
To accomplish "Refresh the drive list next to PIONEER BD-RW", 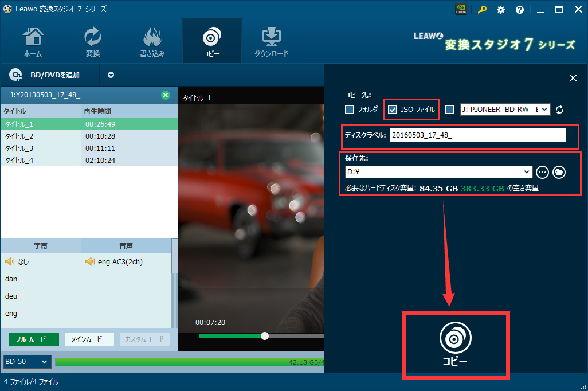I will (x=560, y=110).
